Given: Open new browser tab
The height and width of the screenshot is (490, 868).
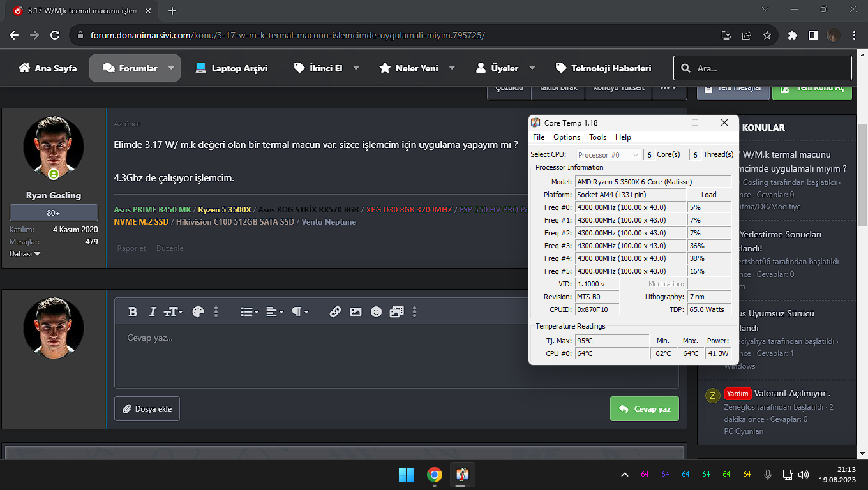Looking at the screenshot, I should click(172, 11).
